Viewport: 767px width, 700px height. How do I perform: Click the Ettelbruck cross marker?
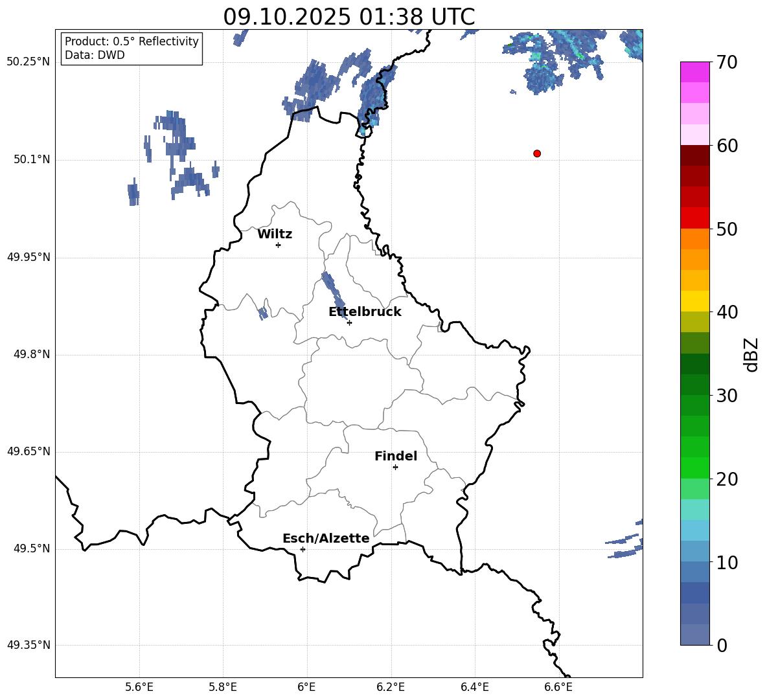[x=349, y=322]
